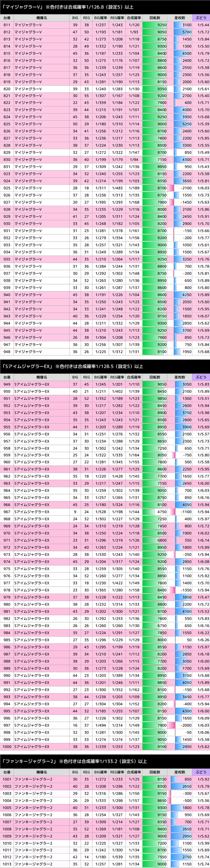
Task: Click the 1/402 REG確率 in row 950
Action: [117, 391]
